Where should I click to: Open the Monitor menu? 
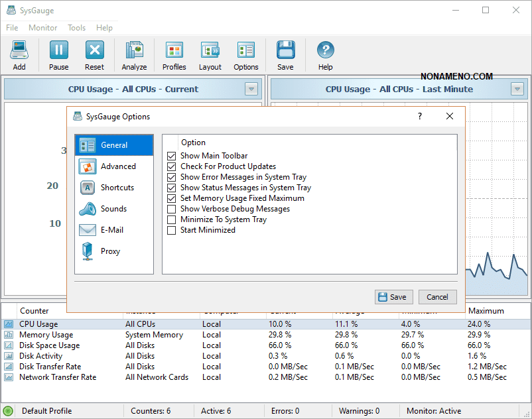tap(42, 28)
